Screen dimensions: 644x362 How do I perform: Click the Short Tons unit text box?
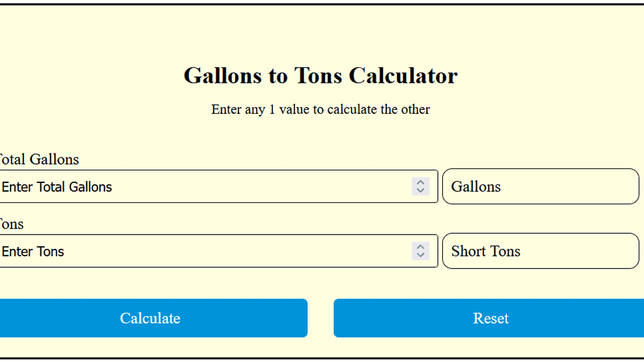[540, 251]
